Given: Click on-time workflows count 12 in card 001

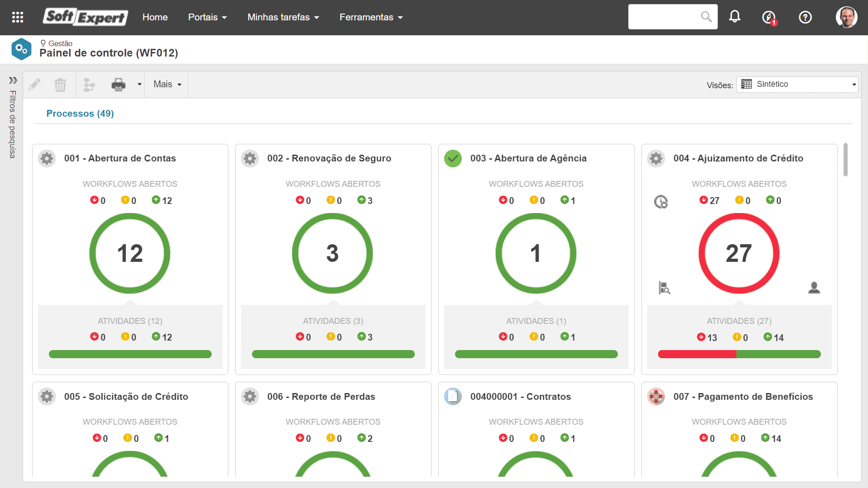Looking at the screenshot, I should (x=162, y=200).
